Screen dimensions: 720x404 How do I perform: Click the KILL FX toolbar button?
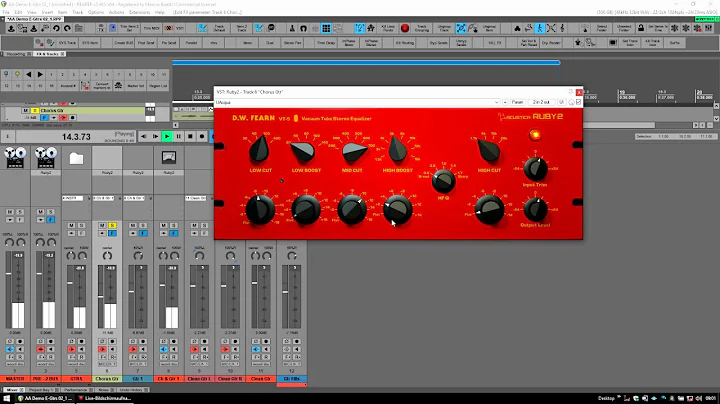tap(495, 43)
